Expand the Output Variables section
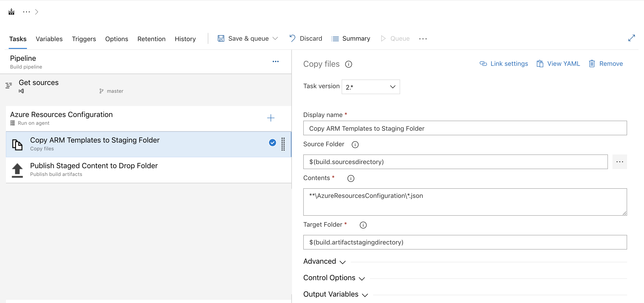Viewport: 644px width, 303px height. pyautogui.click(x=335, y=294)
